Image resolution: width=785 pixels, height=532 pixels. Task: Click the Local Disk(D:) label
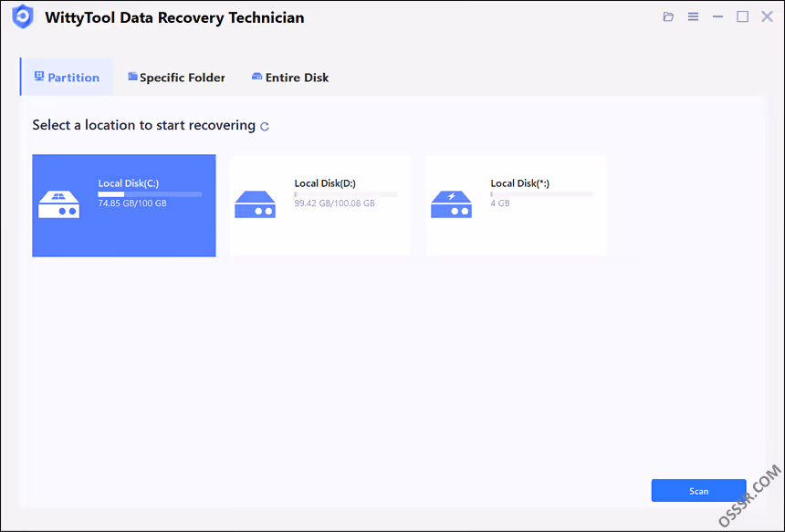[325, 183]
